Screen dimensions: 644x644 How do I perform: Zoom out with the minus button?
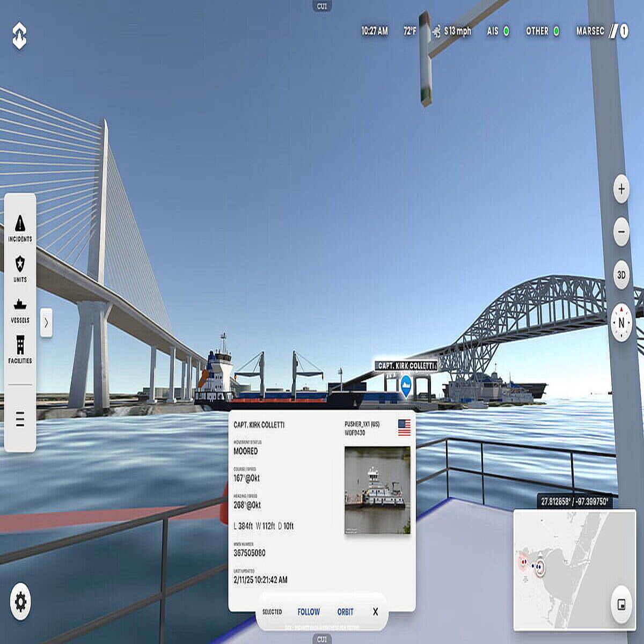pos(621,232)
